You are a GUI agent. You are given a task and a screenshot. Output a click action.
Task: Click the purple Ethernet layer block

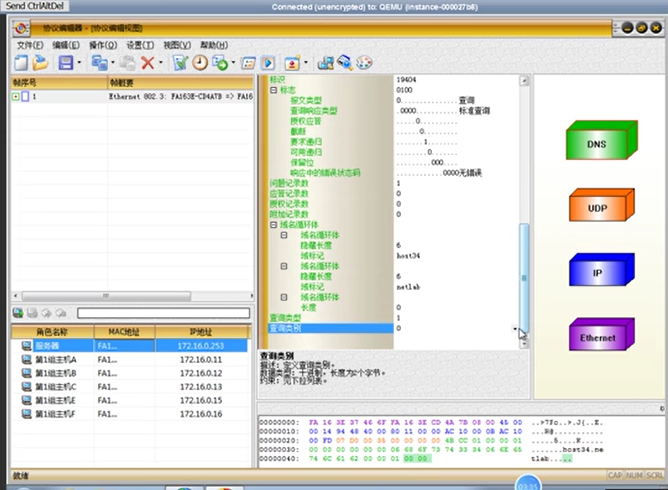pos(598,338)
